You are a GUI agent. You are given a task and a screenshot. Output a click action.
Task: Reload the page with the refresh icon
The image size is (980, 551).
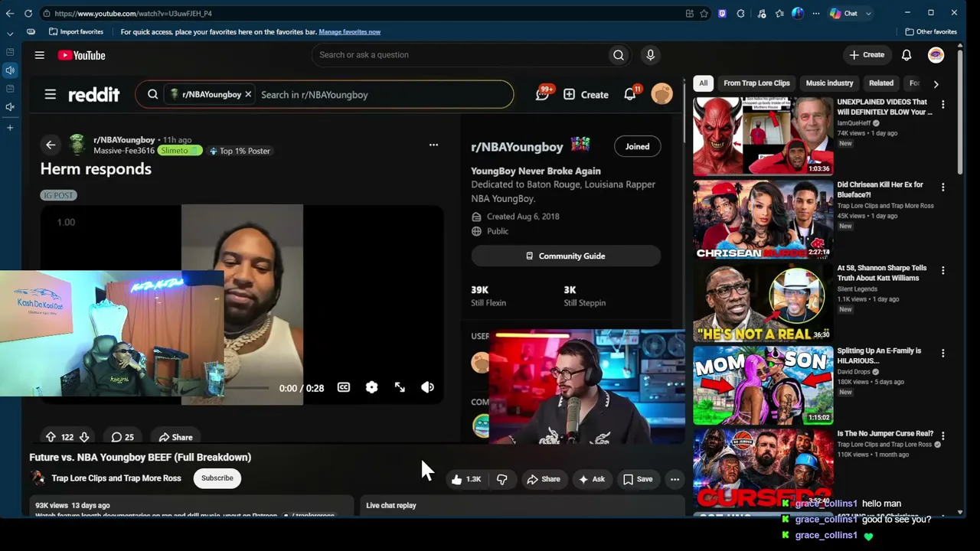[x=28, y=13]
